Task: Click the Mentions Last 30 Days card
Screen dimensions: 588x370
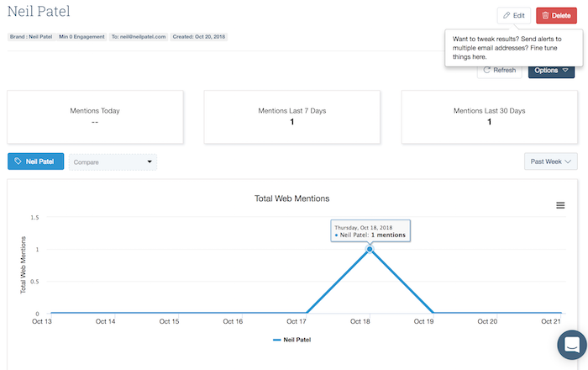Action: tap(489, 116)
